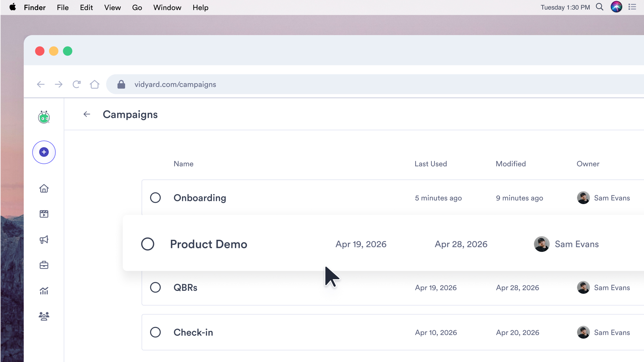Select the Check-in campaign radio button
Image resolution: width=644 pixels, height=362 pixels.
pos(155,332)
